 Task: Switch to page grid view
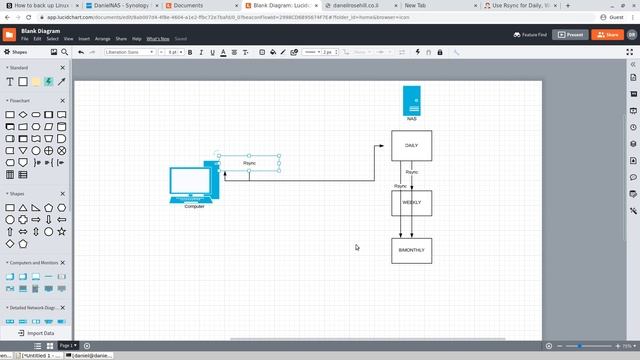[x=50, y=346]
